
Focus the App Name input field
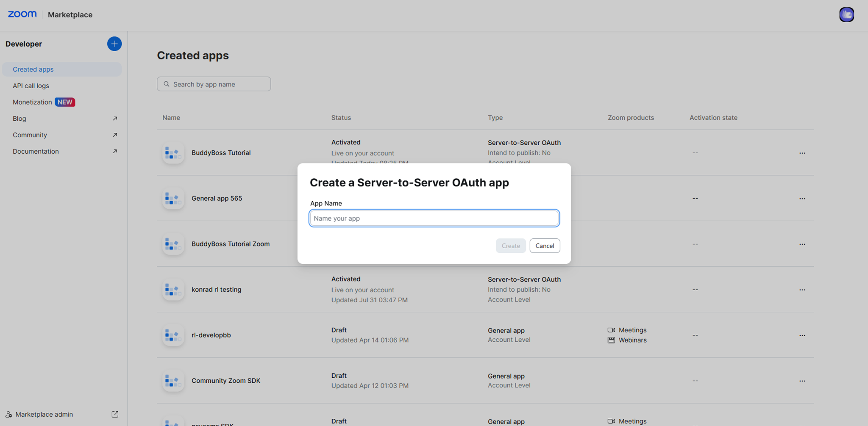tap(434, 218)
